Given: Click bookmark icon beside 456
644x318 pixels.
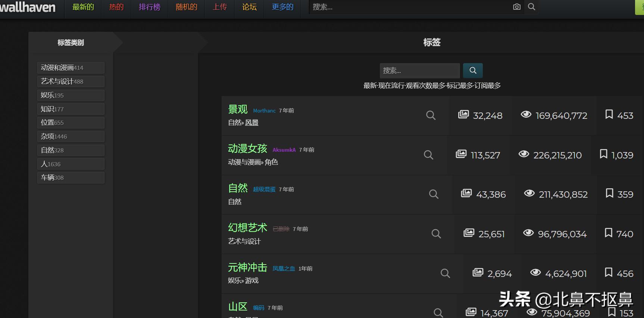Looking at the screenshot, I should point(609,272).
